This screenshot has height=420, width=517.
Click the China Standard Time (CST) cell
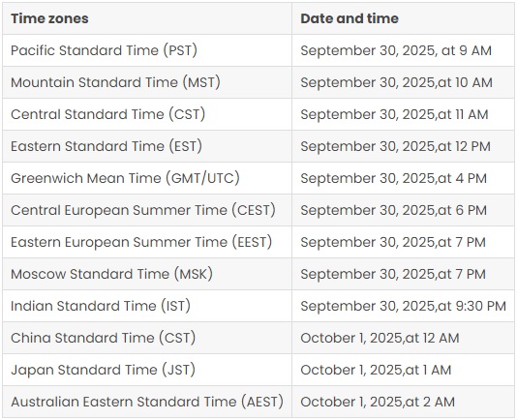(147, 338)
